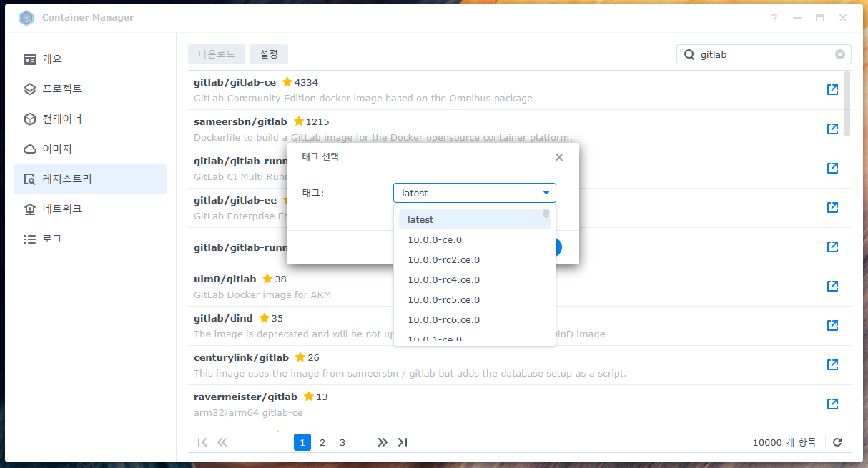Open 이미지 section in sidebar
This screenshot has width=868, height=468.
tap(90, 149)
